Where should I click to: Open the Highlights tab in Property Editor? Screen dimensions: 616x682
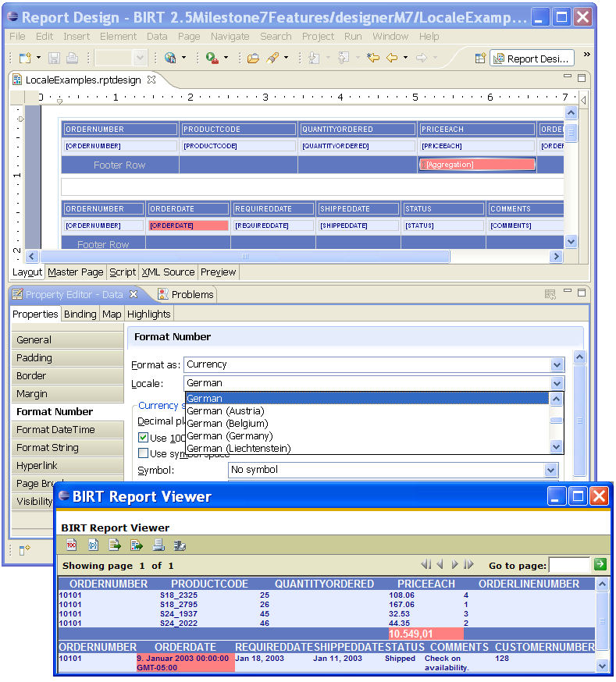tap(148, 314)
